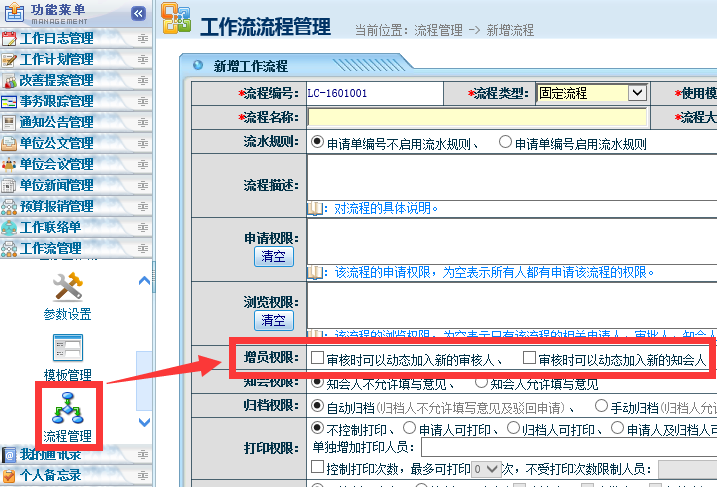Click 清空 button for 申请权限
The width and height of the screenshot is (717, 487).
click(273, 257)
